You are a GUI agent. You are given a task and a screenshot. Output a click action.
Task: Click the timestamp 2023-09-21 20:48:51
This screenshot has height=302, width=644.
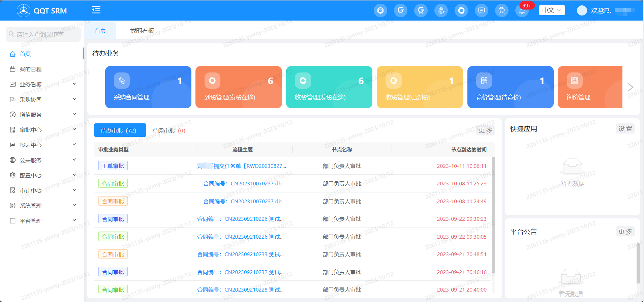(462, 254)
